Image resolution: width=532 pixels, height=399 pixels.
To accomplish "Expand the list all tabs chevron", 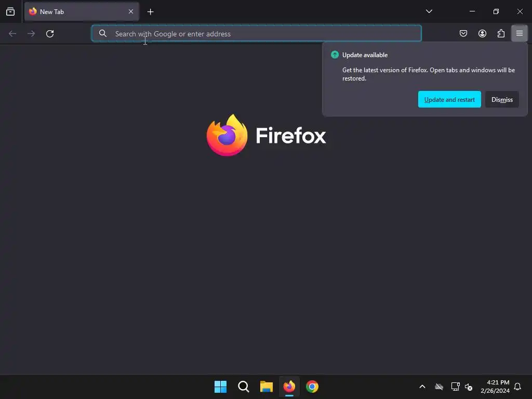I will [x=429, y=11].
